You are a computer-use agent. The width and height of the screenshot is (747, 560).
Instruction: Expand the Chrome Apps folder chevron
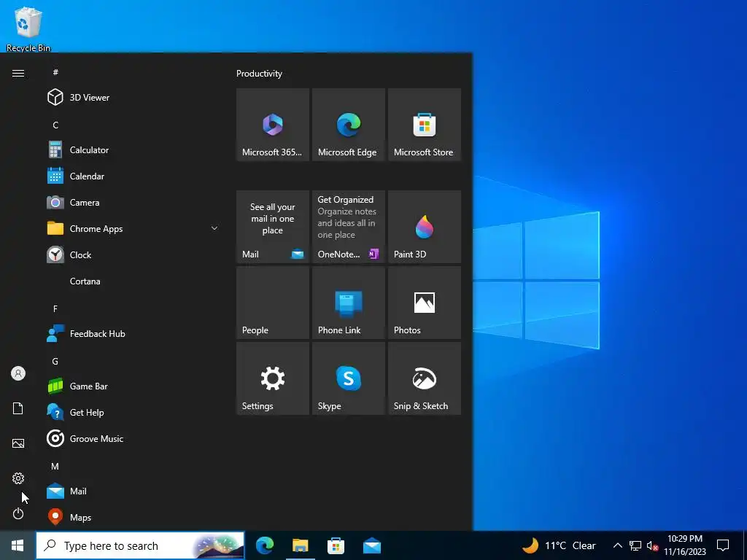click(214, 228)
